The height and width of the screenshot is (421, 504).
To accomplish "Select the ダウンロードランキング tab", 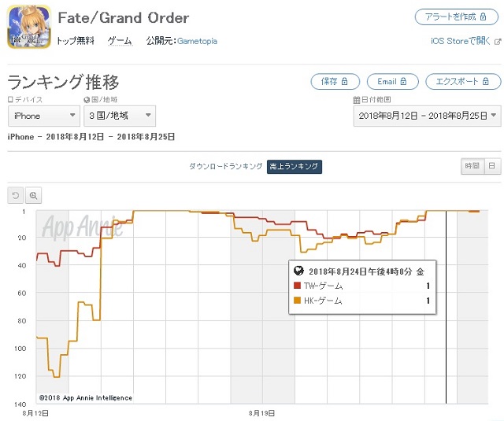I will pyautogui.click(x=226, y=166).
